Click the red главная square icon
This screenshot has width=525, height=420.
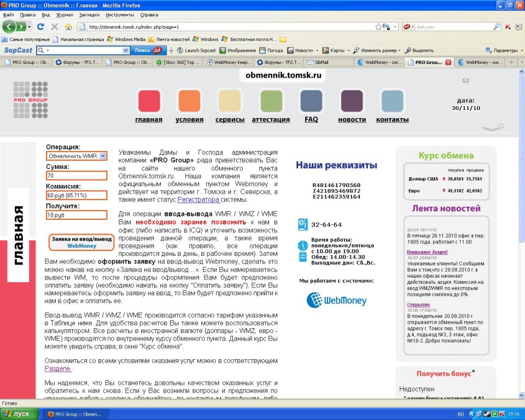149,101
